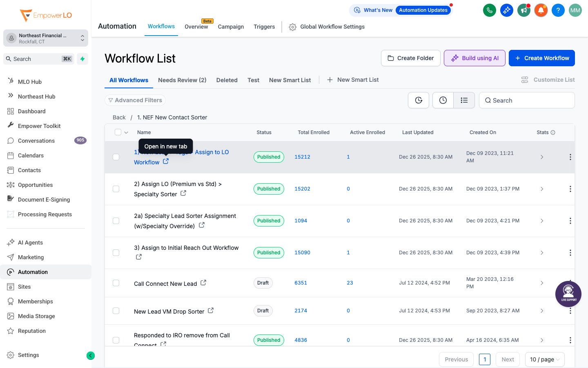
Task: Open the orange notifications bell icon
Action: pos(541,10)
